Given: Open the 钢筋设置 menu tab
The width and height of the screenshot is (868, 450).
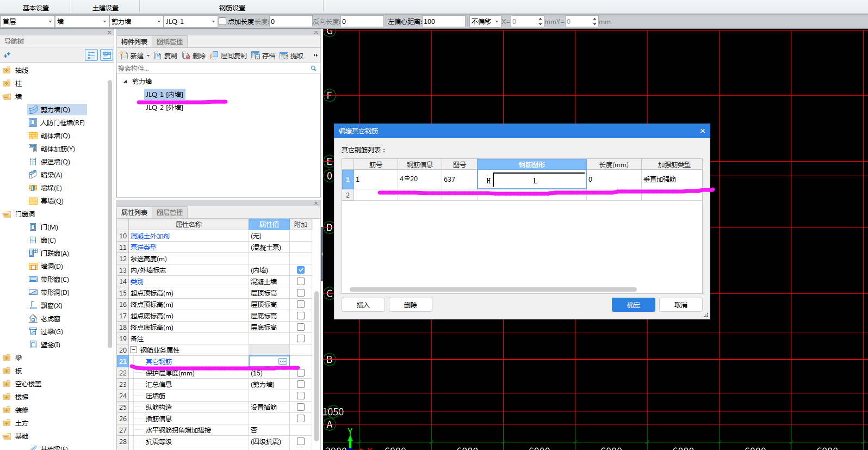Looking at the screenshot, I should click(232, 8).
